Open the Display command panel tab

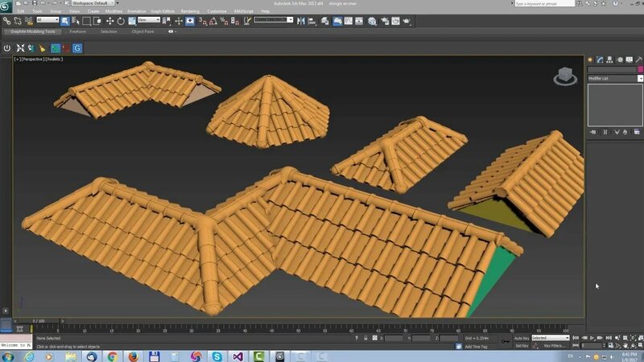pyautogui.click(x=630, y=60)
